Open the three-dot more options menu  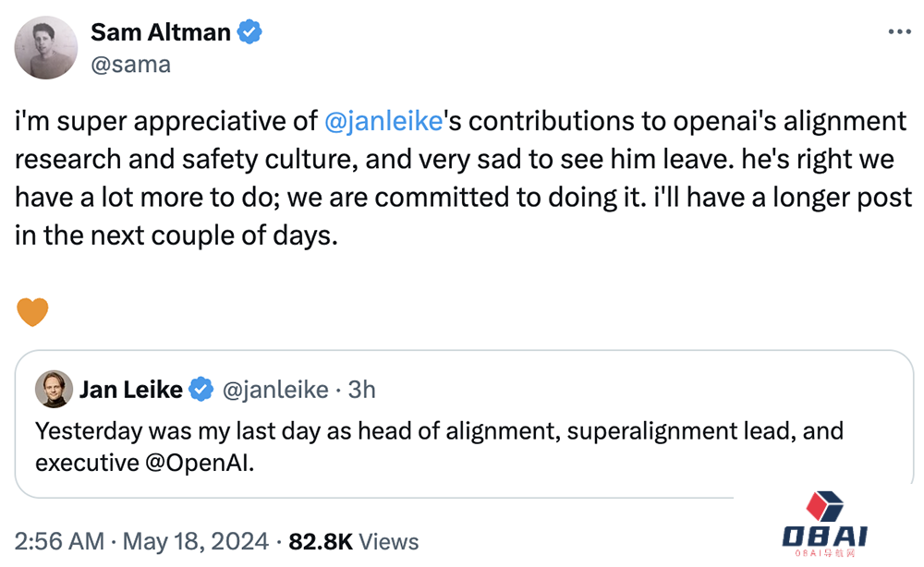click(x=899, y=31)
